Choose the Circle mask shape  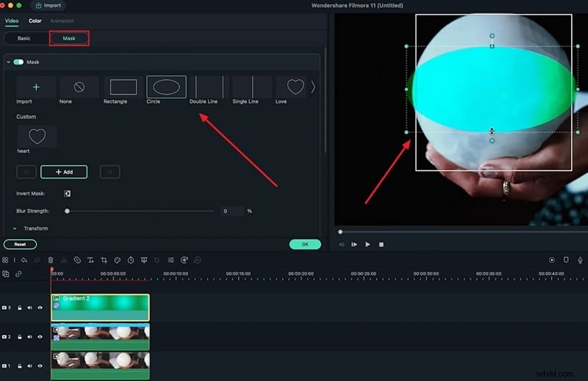click(x=166, y=87)
